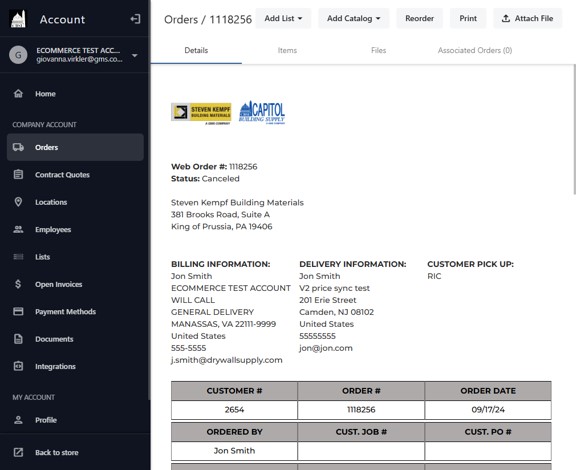Click the Profile person icon

point(18,420)
